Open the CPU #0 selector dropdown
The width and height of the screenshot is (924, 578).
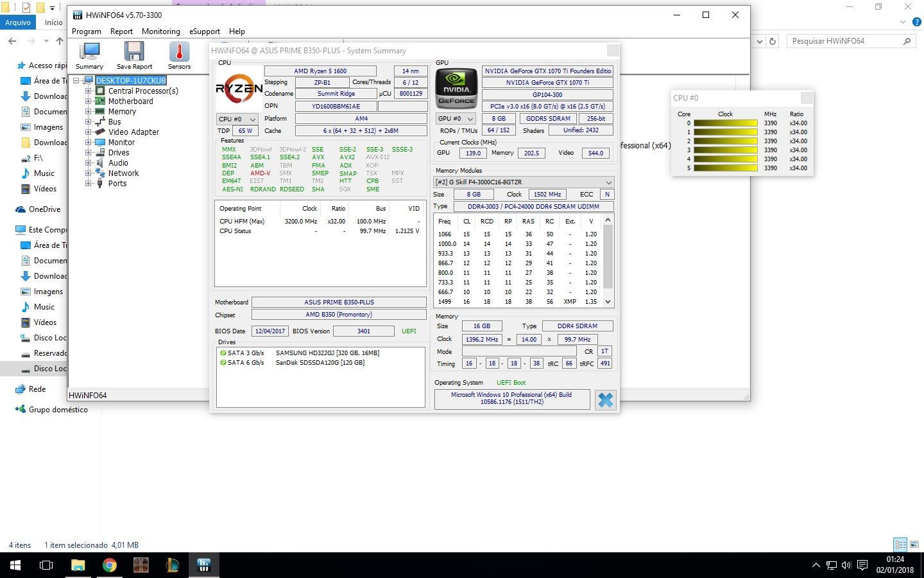click(x=237, y=119)
